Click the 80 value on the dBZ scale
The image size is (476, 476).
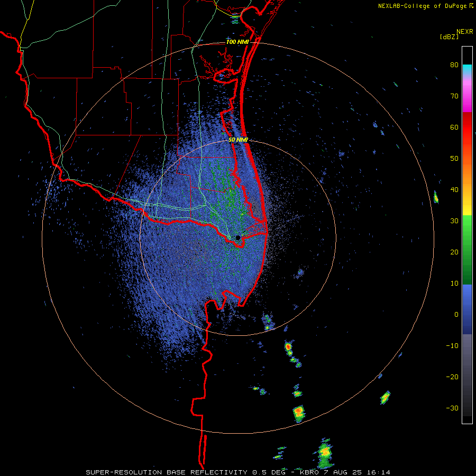[x=454, y=65]
